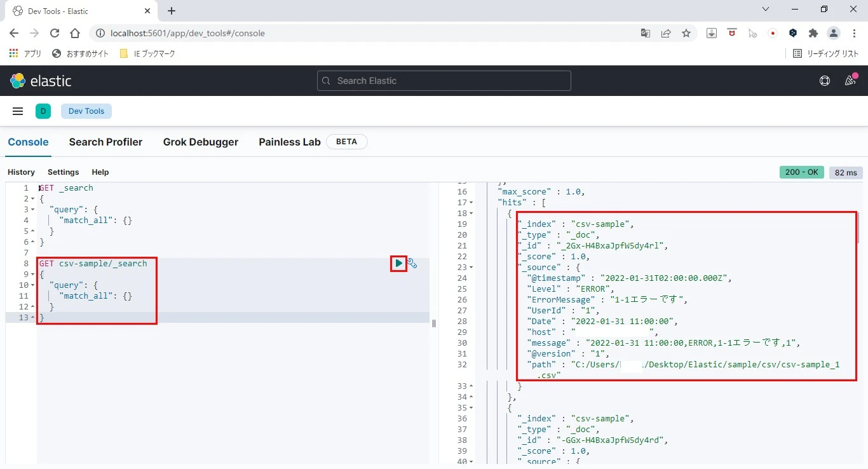The width and height of the screenshot is (868, 469).
Task: Open console Help
Action: pos(100,172)
